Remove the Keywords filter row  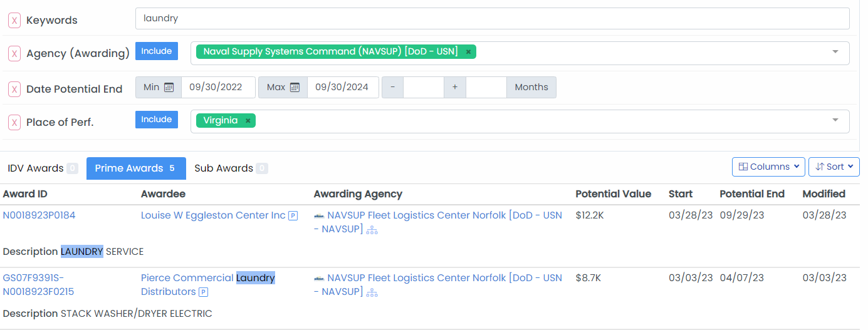click(14, 20)
